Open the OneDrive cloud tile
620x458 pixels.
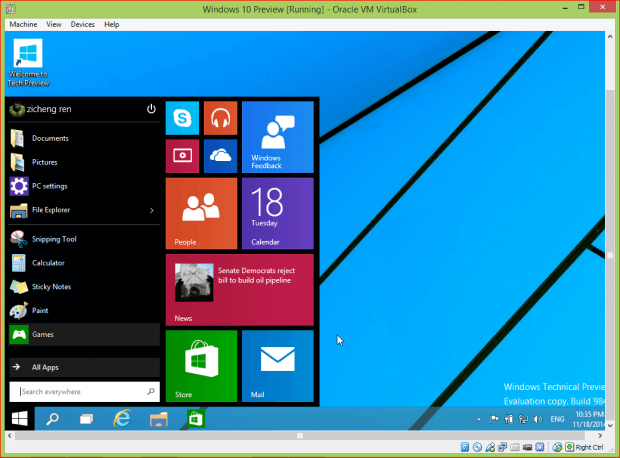220,156
